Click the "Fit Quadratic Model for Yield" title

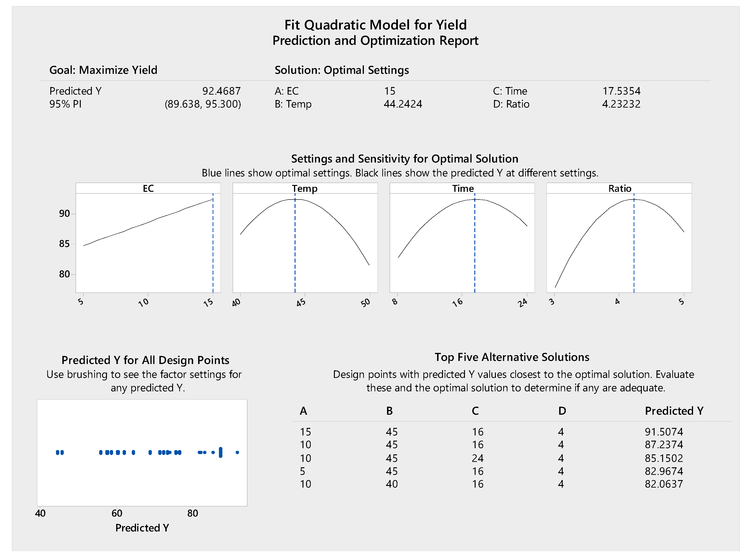(x=375, y=25)
